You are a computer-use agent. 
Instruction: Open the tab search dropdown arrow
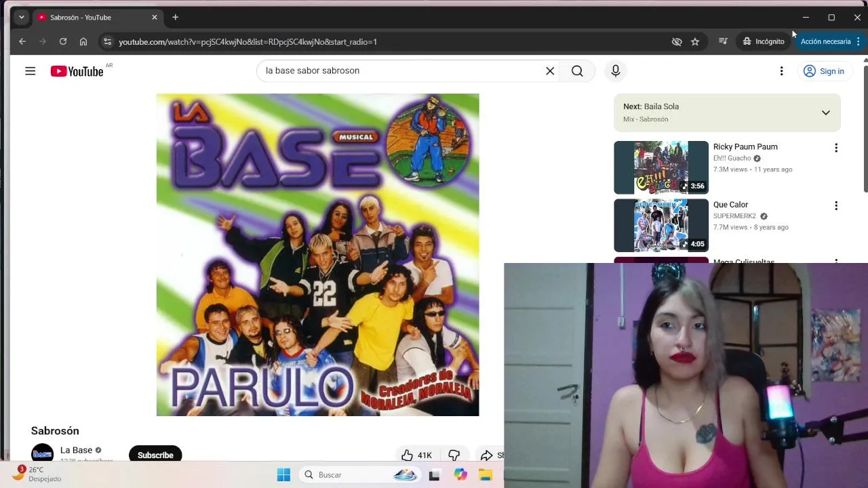[x=21, y=17]
